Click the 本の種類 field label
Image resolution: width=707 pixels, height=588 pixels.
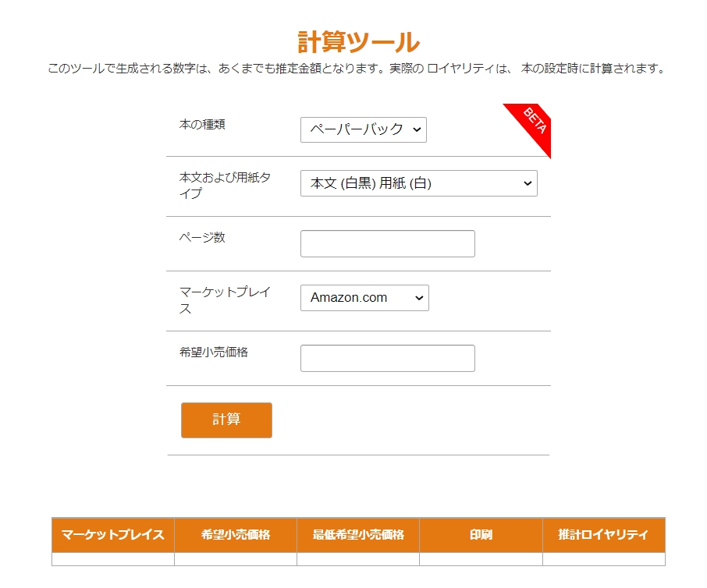click(x=202, y=124)
